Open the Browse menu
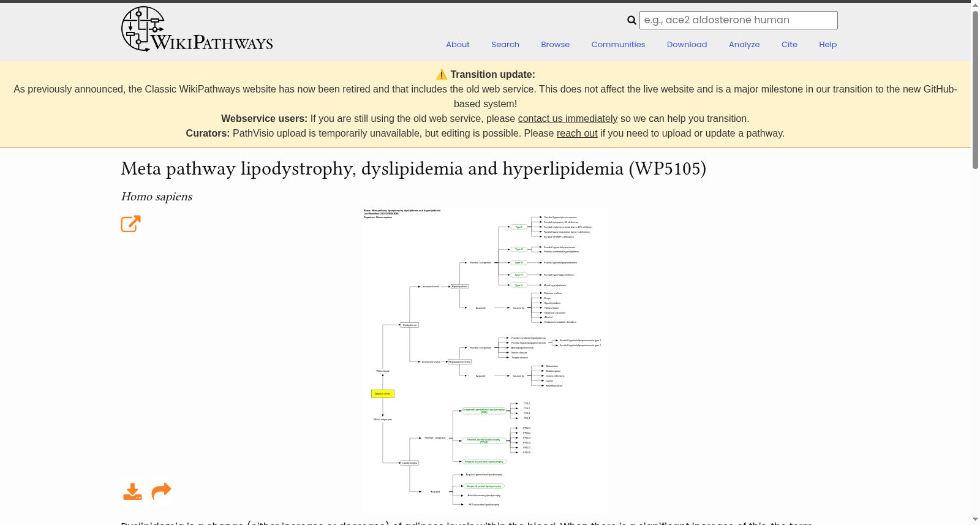 (x=556, y=45)
